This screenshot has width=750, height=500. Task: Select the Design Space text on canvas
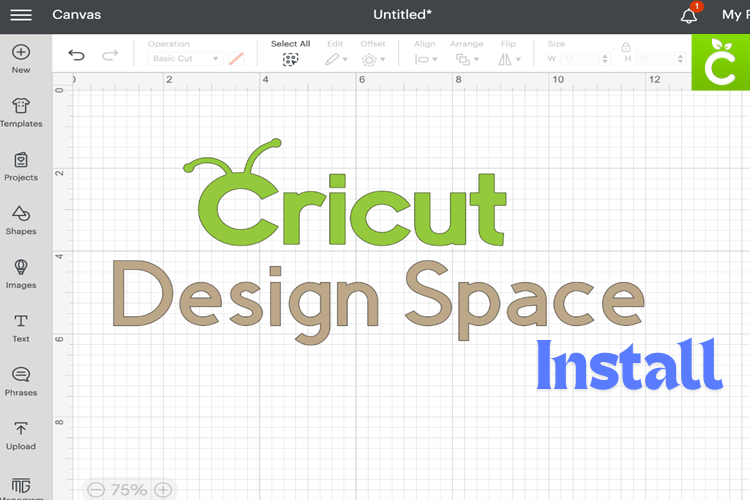coord(379,301)
